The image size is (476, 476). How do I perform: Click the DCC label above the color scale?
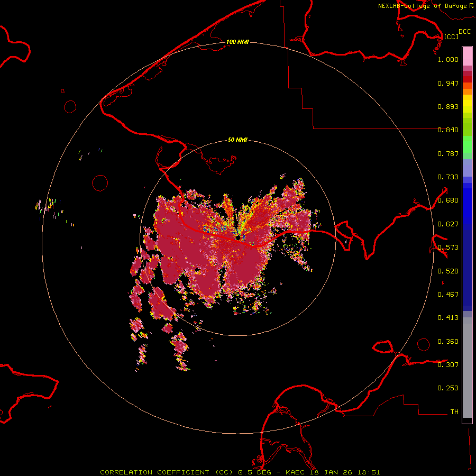[464, 32]
